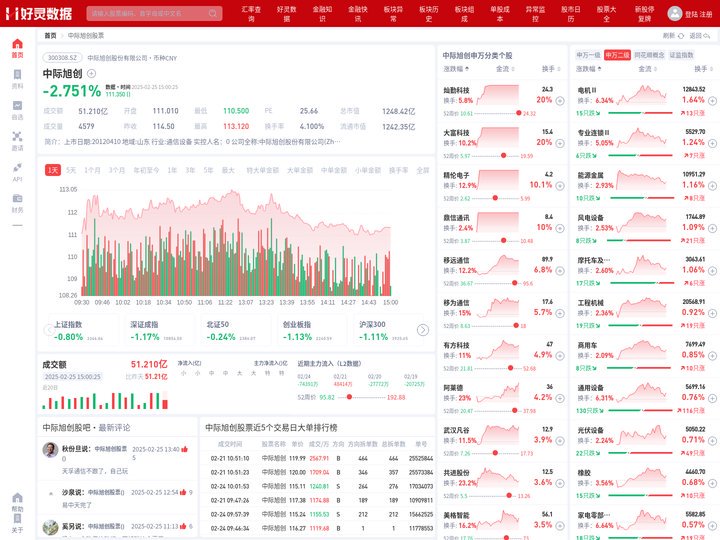Click the plus icon for 光伏设备 sector
The width and height of the screenshot is (720, 540).
[712, 441]
